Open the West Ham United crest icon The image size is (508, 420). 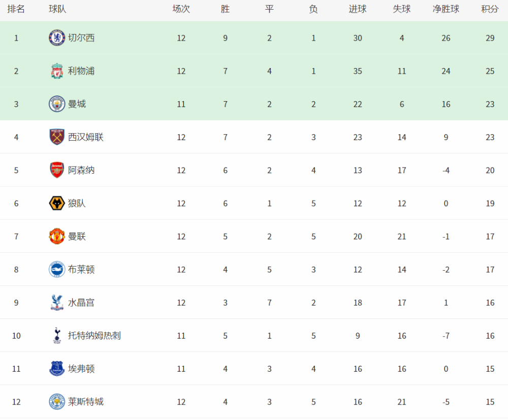[x=57, y=137]
